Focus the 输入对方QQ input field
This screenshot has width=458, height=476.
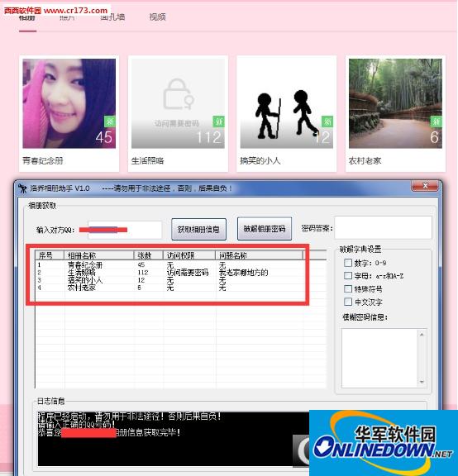(125, 230)
